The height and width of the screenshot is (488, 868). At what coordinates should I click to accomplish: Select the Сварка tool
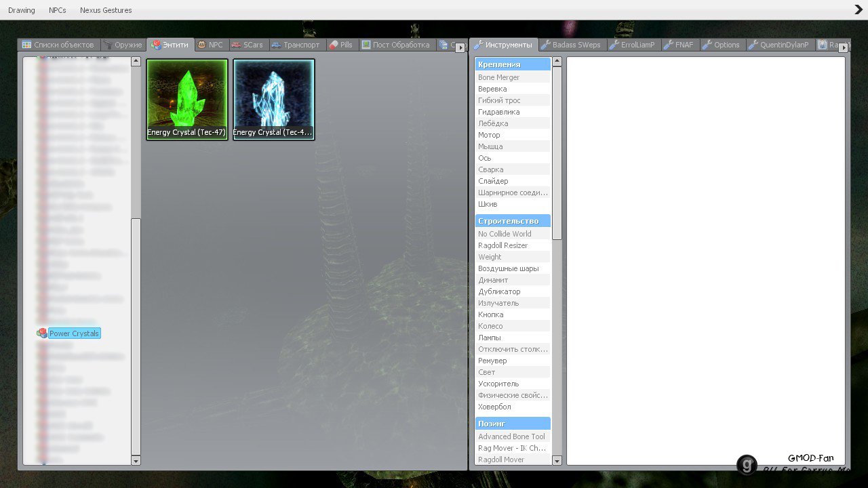click(513, 169)
